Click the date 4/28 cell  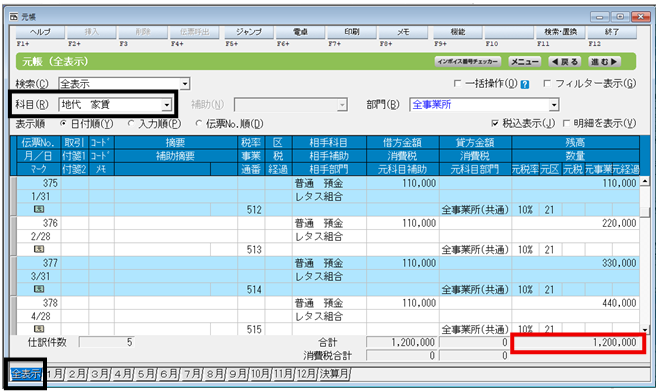(x=39, y=316)
